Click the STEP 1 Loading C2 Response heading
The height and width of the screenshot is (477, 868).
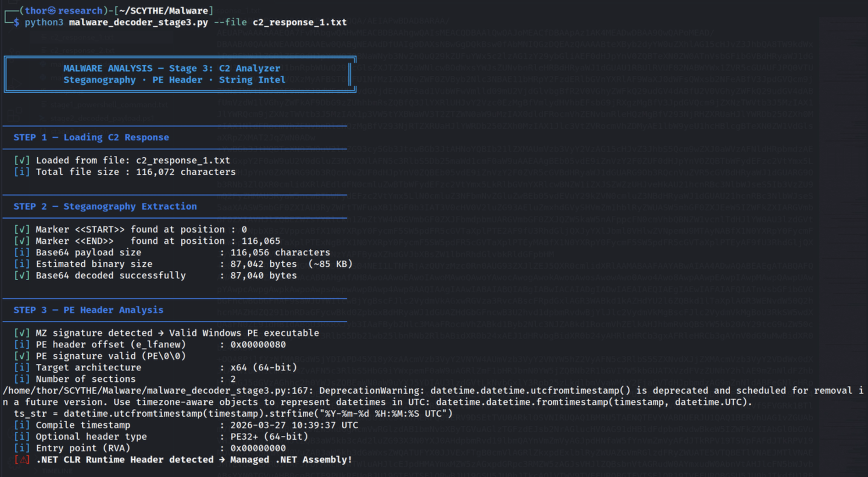pyautogui.click(x=91, y=138)
